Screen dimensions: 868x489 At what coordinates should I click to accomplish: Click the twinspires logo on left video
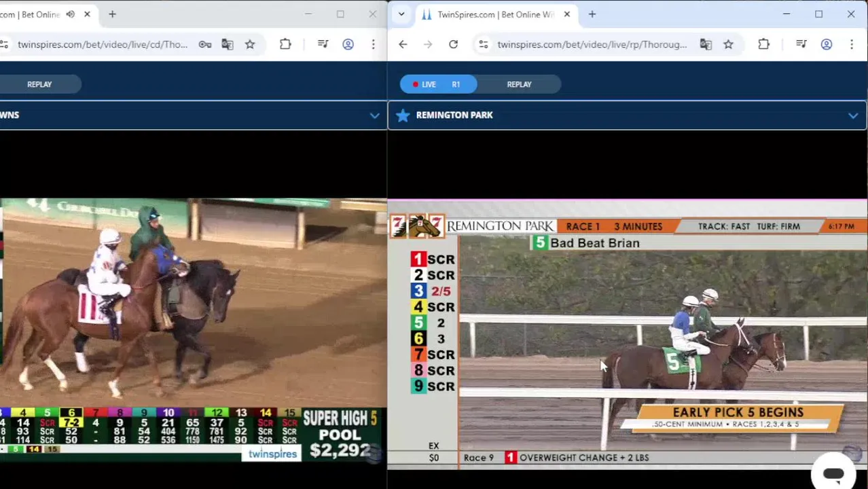272,454
